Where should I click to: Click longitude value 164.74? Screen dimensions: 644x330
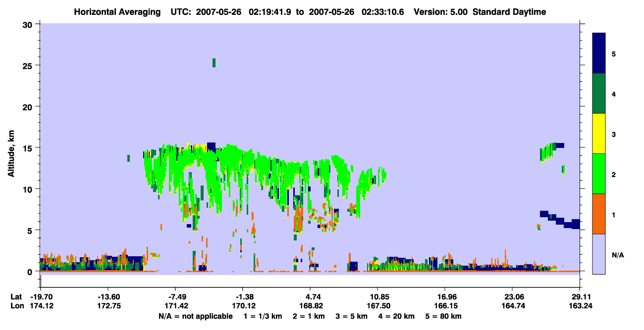tap(512, 306)
